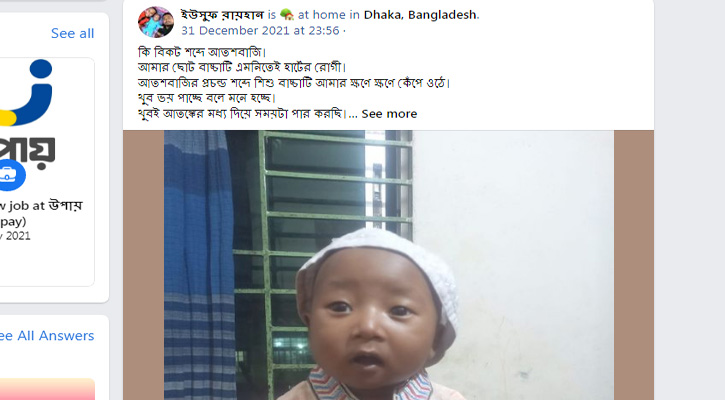Click the first line about আতশবাজি
The height and width of the screenshot is (400, 725).
(202, 52)
